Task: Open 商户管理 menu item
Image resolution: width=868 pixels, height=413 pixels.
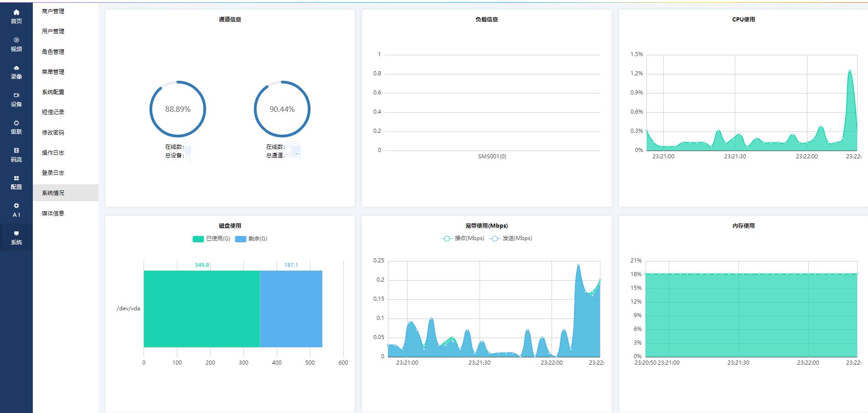Action: coord(53,11)
